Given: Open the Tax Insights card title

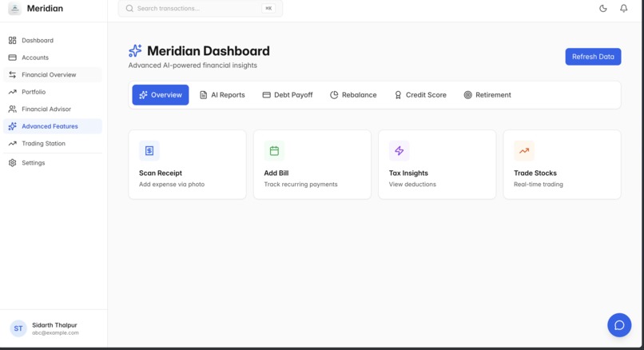Looking at the screenshot, I should [408, 173].
